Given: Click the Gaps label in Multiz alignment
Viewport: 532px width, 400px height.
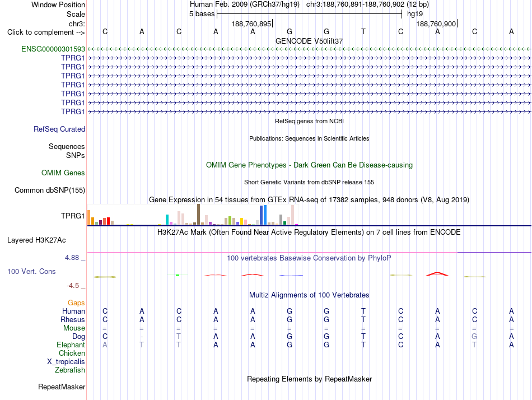Looking at the screenshot, I should click(76, 303).
